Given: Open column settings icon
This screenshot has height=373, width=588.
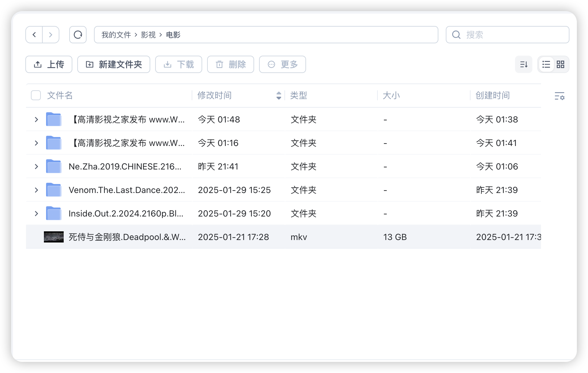Looking at the screenshot, I should pos(560,96).
